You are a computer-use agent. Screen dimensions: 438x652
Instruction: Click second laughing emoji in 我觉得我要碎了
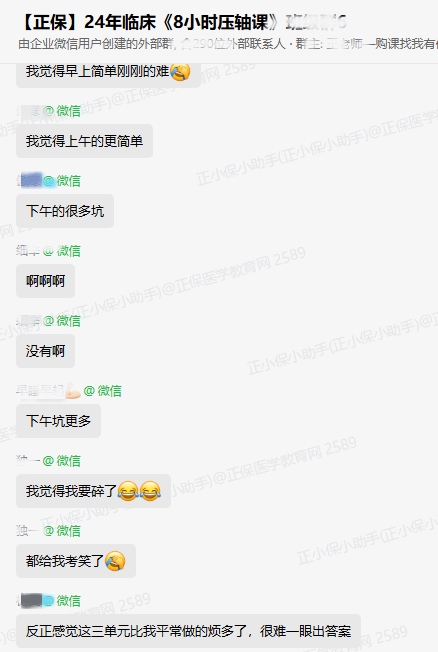[x=150, y=491]
